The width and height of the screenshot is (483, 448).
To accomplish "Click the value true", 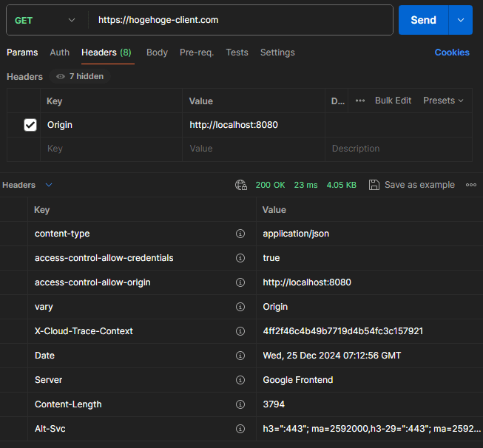I will [x=271, y=258].
